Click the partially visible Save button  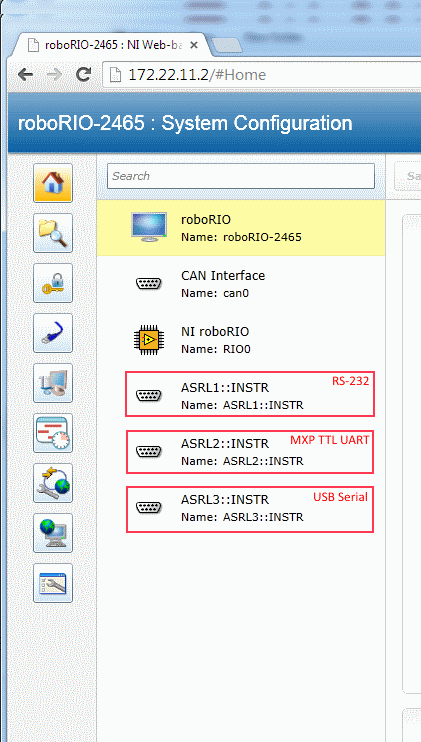pos(408,176)
